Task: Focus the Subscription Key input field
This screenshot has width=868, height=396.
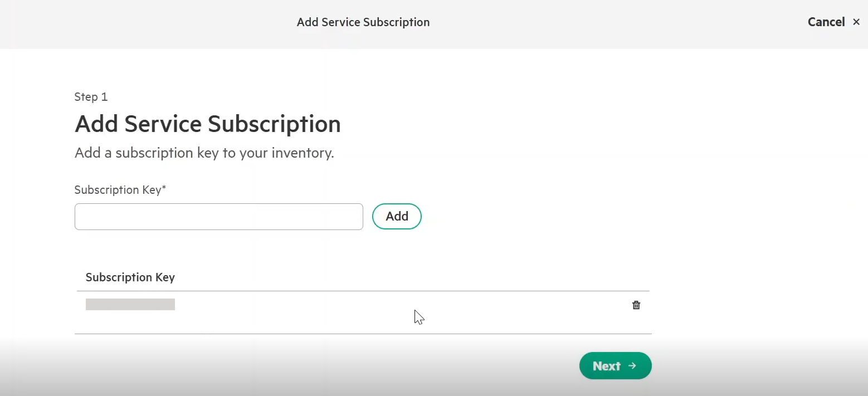Action: pyautogui.click(x=219, y=217)
